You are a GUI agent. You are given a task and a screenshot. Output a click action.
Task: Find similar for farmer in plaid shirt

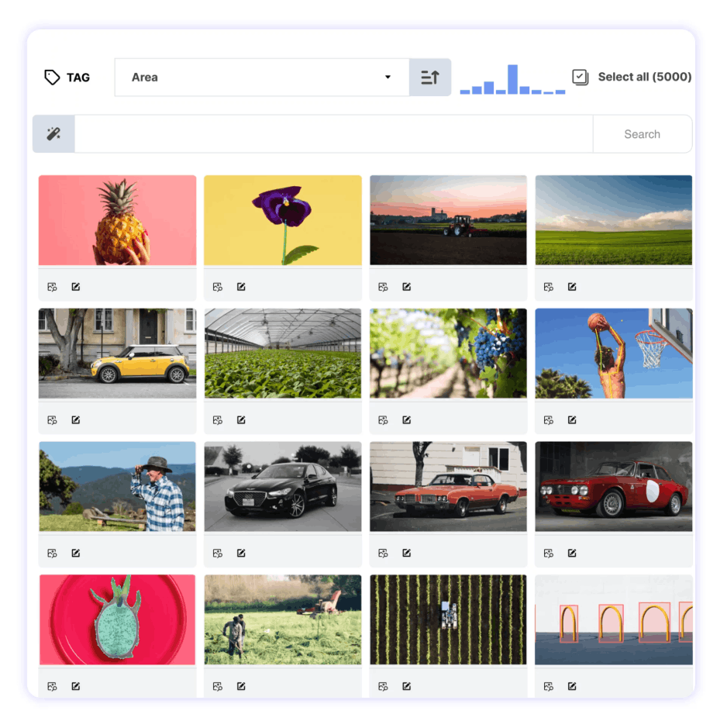[52, 553]
